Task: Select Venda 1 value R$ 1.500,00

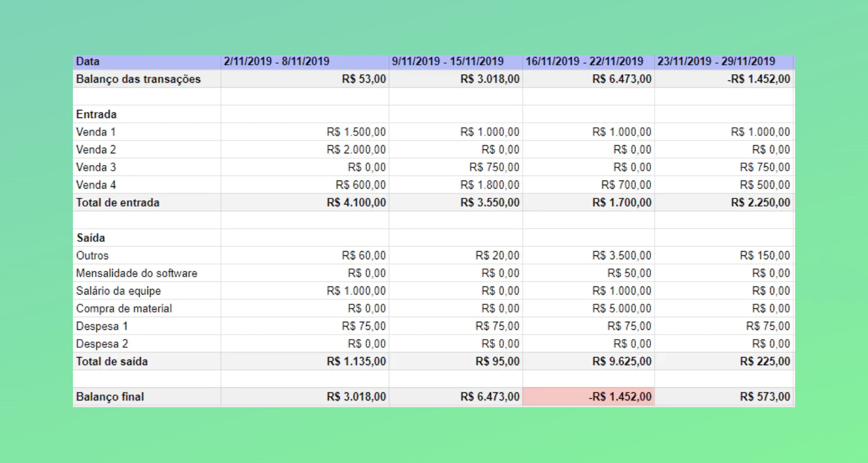Action: click(305, 132)
